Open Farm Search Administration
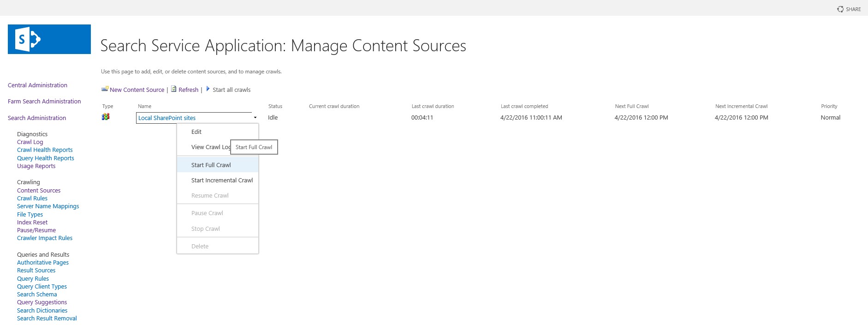The width and height of the screenshot is (868, 325). point(44,102)
